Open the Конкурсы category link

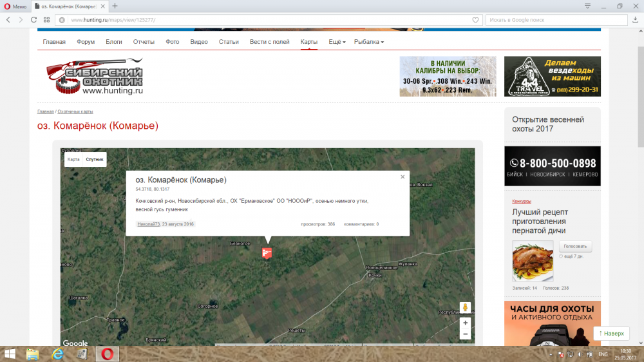click(x=522, y=202)
